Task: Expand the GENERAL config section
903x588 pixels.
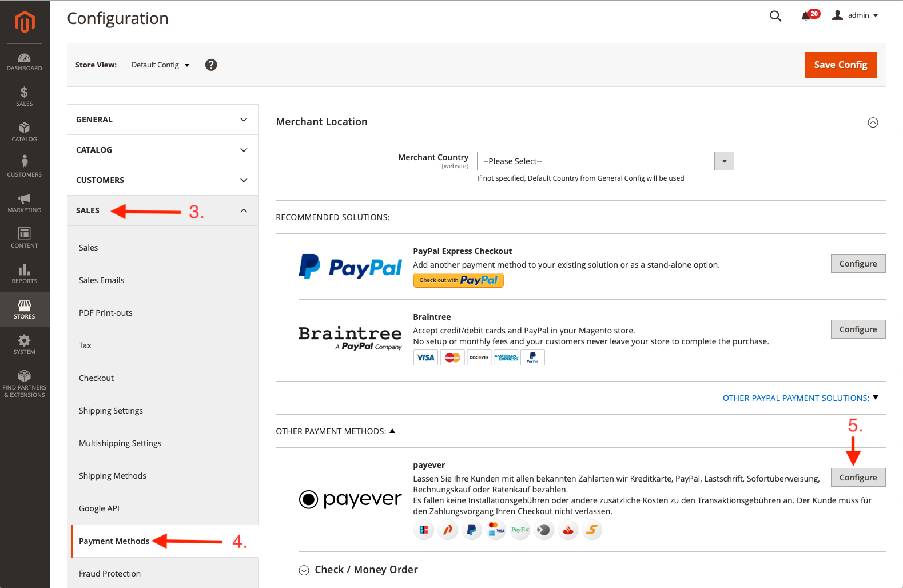Action: point(163,120)
